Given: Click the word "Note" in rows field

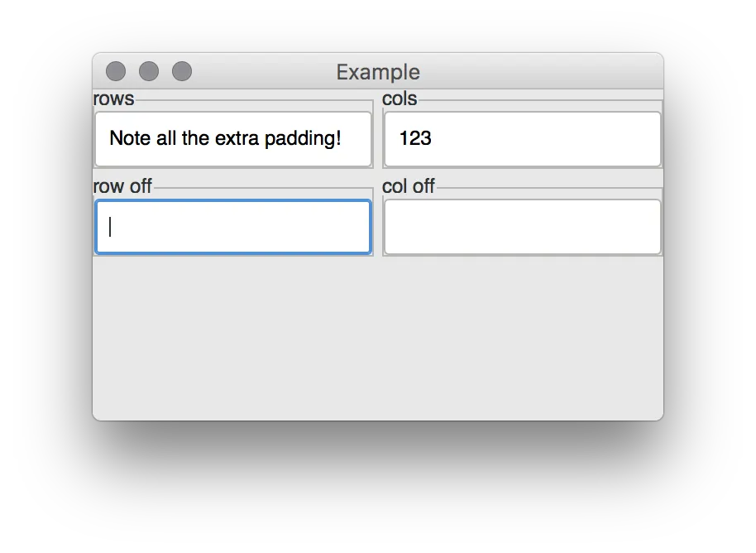Looking at the screenshot, I should coord(130,138).
